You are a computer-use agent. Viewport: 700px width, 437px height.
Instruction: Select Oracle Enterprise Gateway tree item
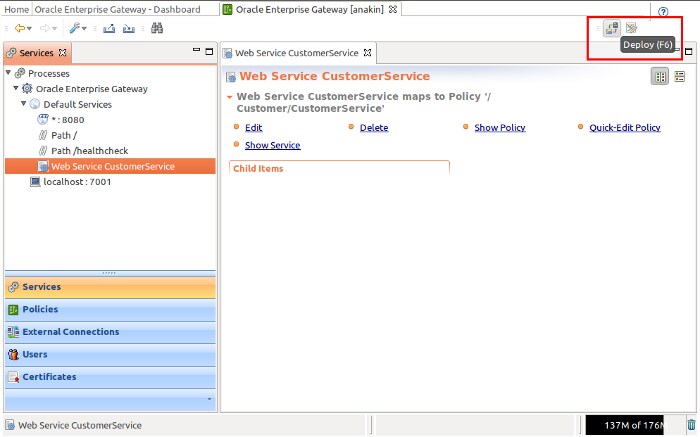(92, 89)
